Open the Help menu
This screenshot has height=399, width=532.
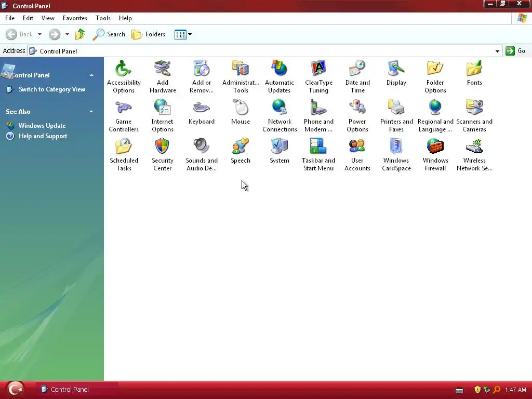(125, 18)
